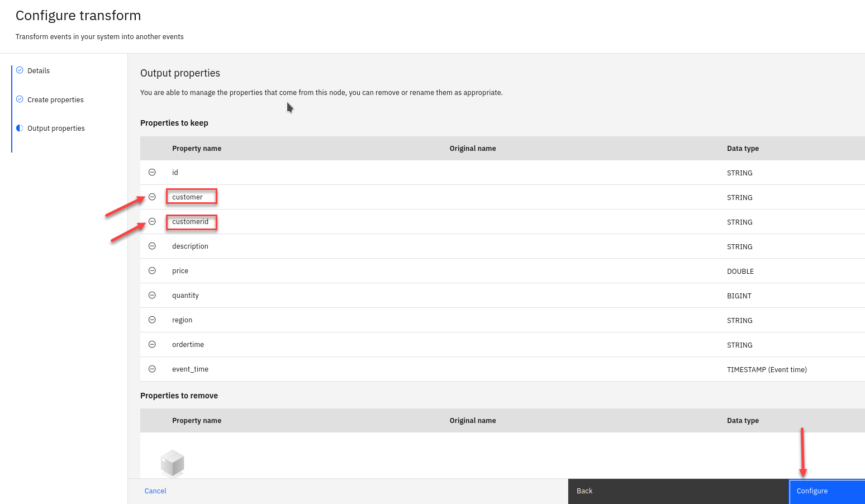This screenshot has width=865, height=504.
Task: Click the description property name field
Action: (190, 246)
